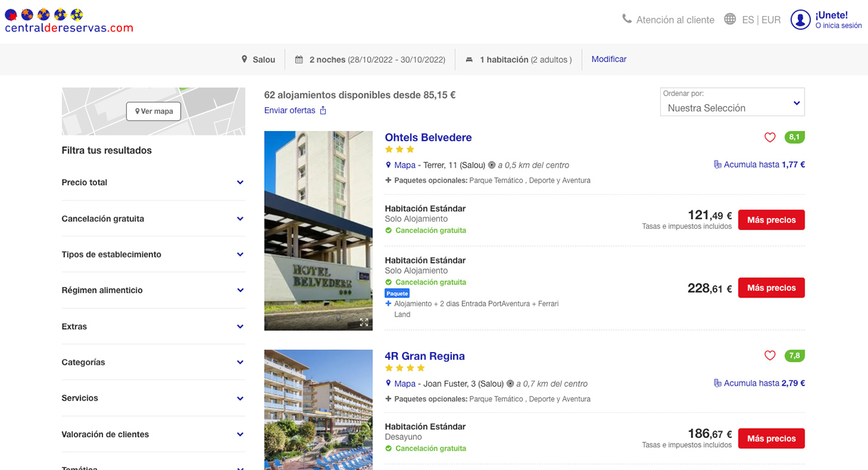Open the 4R Gran Regina hotel title
Image resolution: width=868 pixels, height=470 pixels.
click(424, 356)
